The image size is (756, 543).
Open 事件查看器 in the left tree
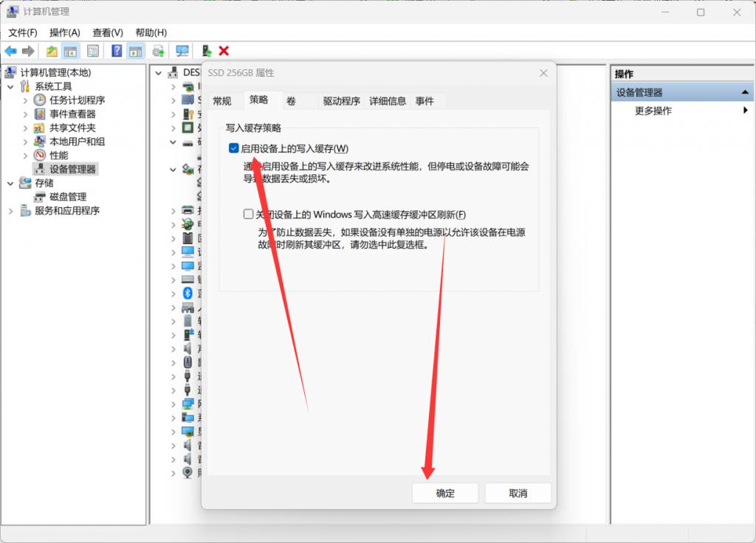coord(72,114)
